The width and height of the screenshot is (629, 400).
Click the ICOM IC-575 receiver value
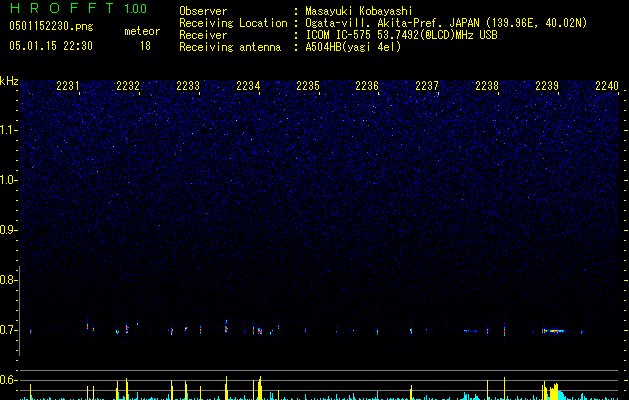tap(402, 35)
